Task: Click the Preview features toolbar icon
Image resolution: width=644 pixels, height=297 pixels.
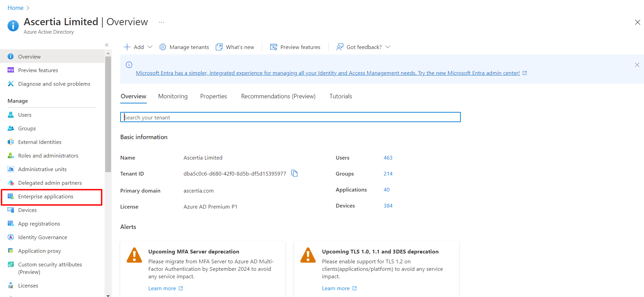Action: coord(273,47)
